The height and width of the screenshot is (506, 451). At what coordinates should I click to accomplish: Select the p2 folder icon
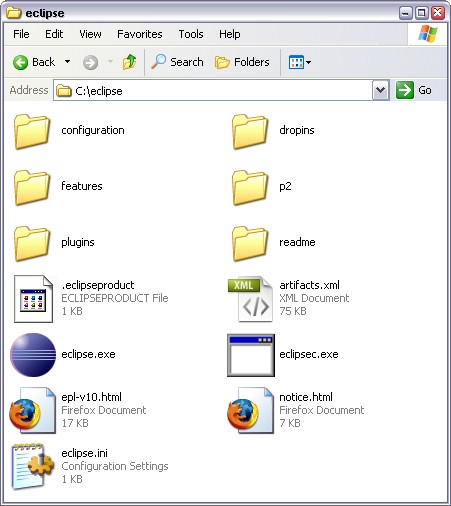tap(250, 187)
